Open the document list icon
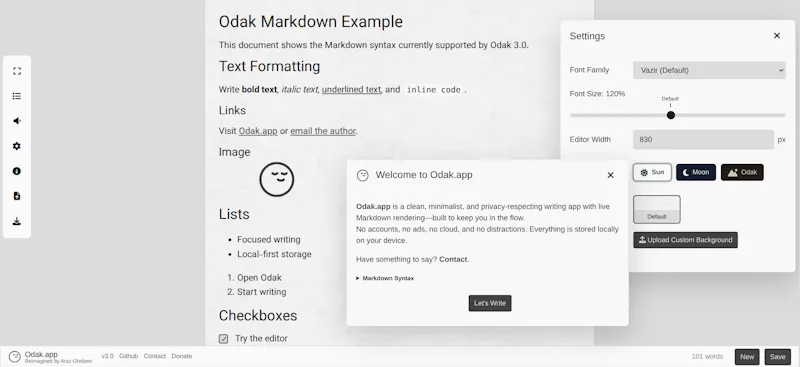 coord(17,96)
